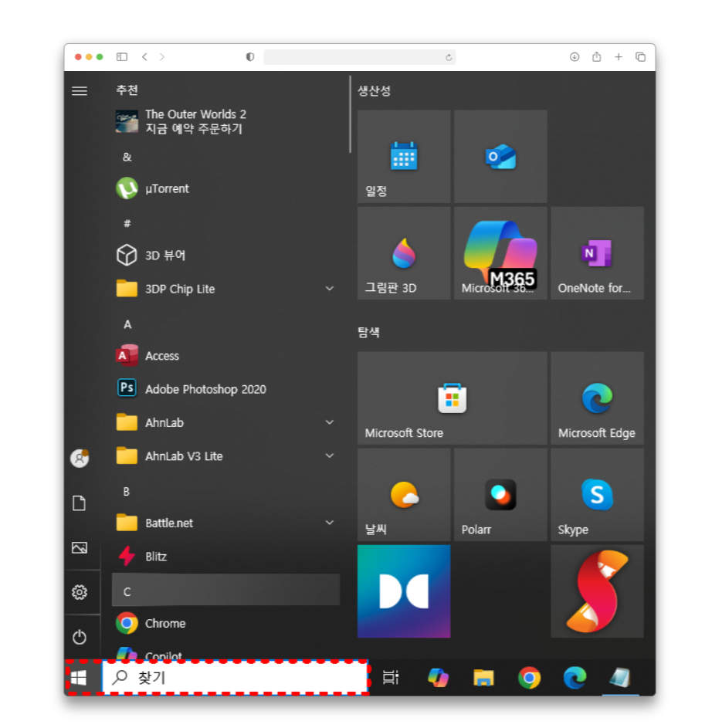This screenshot has width=705, height=728.
Task: Open the Microsoft 365 Copilot tile
Action: (500, 253)
